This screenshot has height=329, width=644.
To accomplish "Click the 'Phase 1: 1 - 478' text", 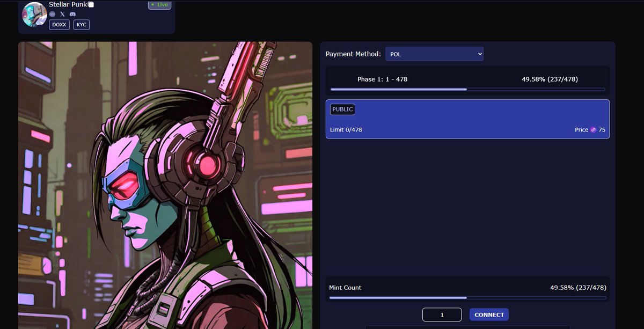I will tap(382, 79).
